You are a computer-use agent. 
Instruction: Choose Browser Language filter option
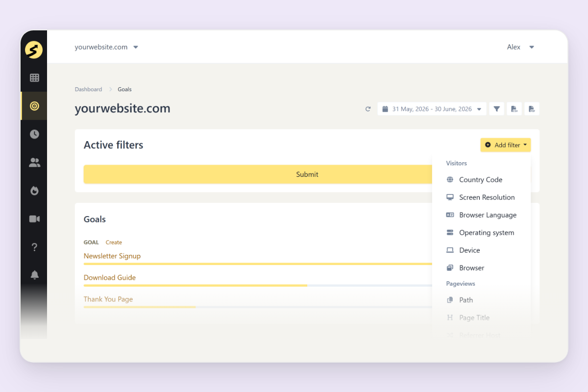click(481, 215)
